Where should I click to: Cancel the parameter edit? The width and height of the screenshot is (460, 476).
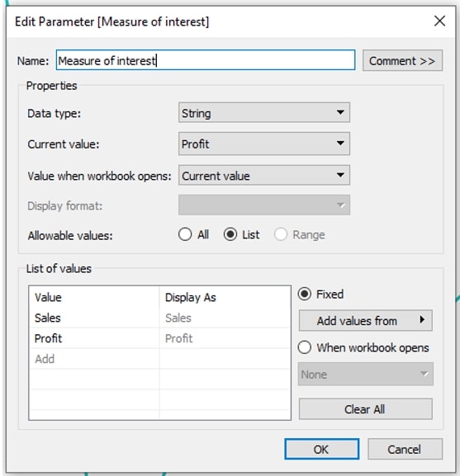405,449
